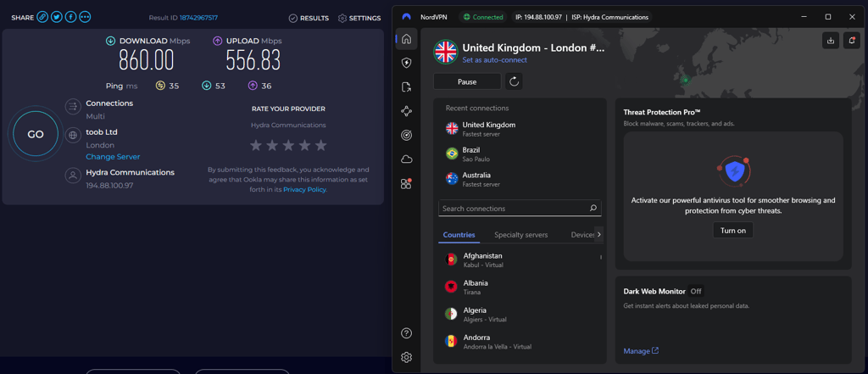
Task: Share Speedtest result on Facebook
Action: pos(71,17)
